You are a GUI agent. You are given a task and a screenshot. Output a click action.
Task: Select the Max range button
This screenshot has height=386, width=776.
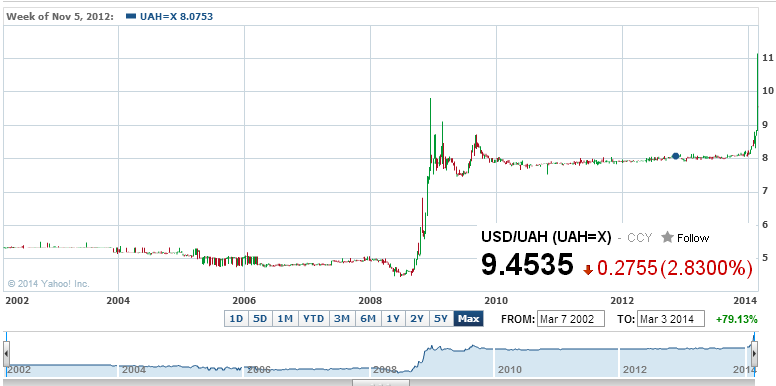tap(469, 319)
